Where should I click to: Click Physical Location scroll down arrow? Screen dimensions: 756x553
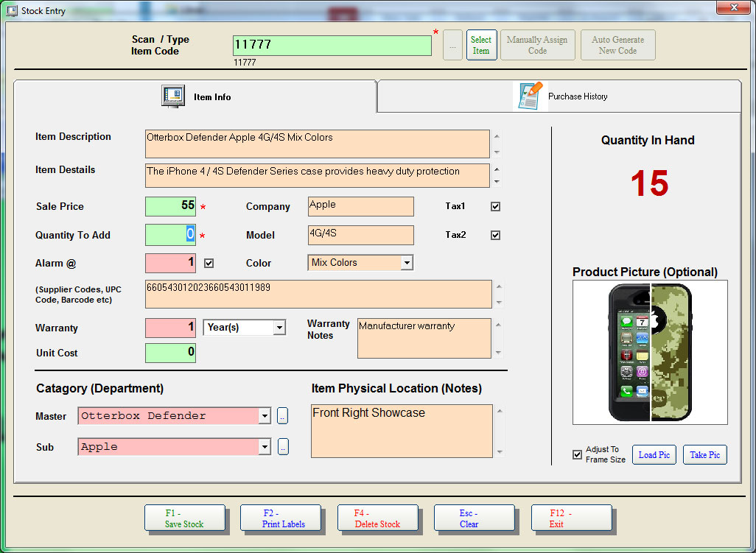point(500,452)
